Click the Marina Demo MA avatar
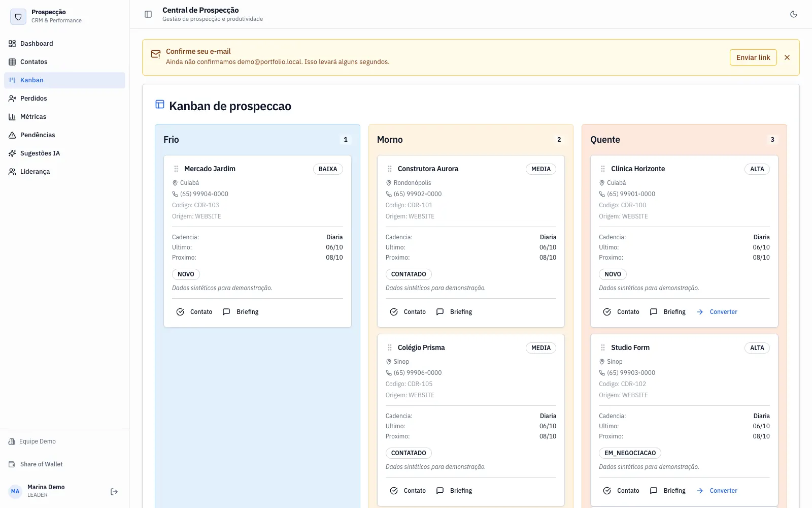This screenshot has width=812, height=508. click(x=15, y=492)
